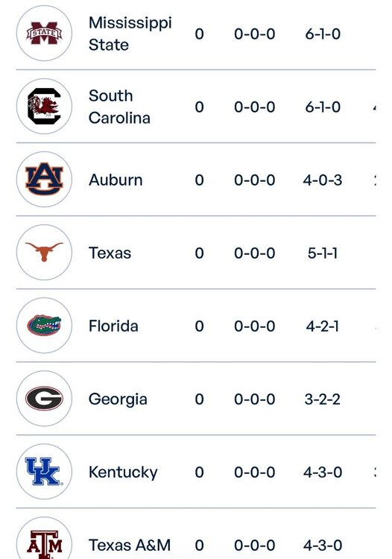Select the Texas A&M team name

[130, 546]
